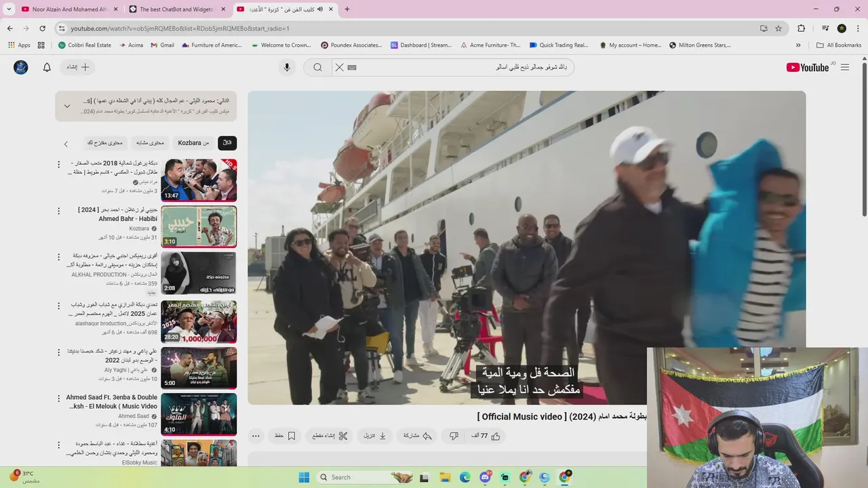Switch to 'The best ChatBot and Widgets' tab

[178, 9]
